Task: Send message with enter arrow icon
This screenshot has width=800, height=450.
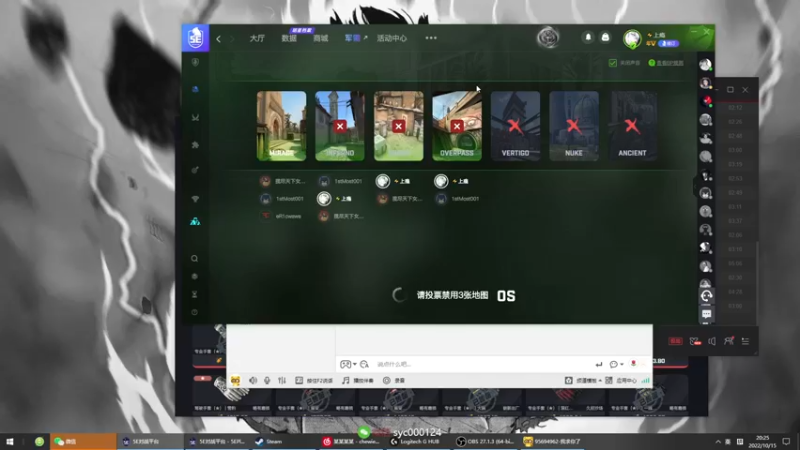Action: coord(598,364)
